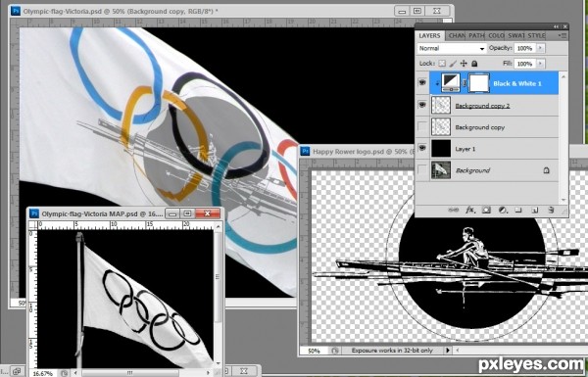Screen dimensions: 588x377
Task: Open the Opacity slider arrow
Action: [x=540, y=48]
